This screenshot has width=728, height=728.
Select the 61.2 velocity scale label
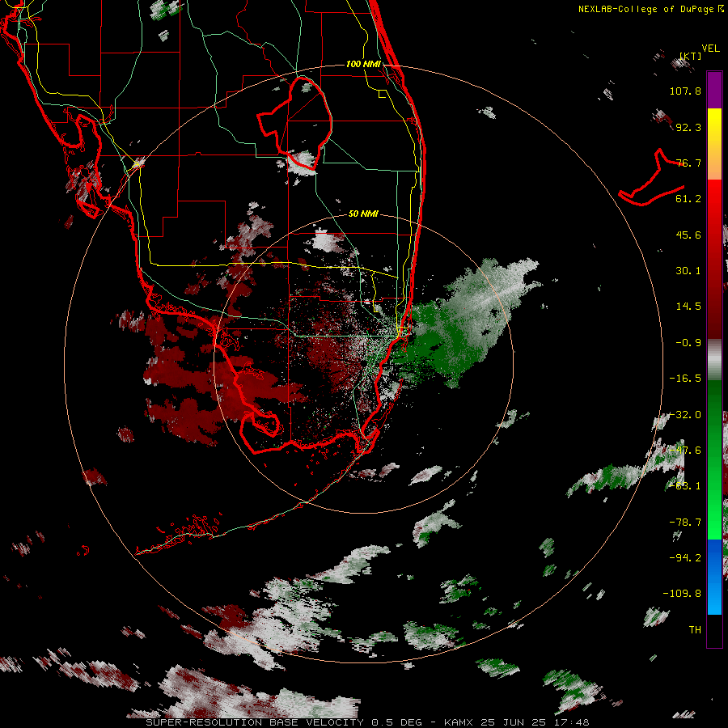(x=688, y=199)
